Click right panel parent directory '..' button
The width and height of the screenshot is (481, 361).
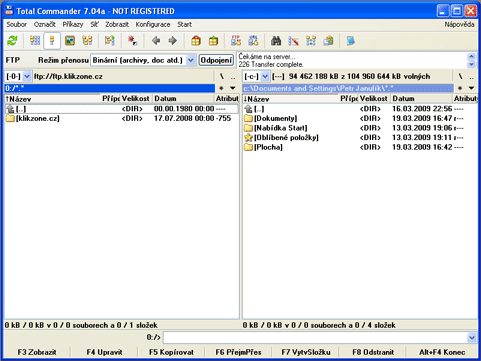click(x=471, y=76)
